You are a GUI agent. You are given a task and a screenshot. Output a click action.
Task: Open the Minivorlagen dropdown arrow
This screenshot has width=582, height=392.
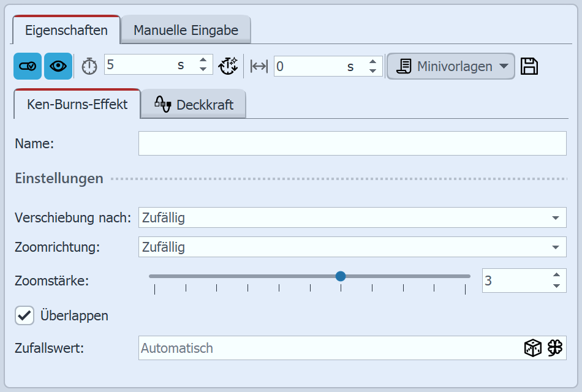(503, 66)
